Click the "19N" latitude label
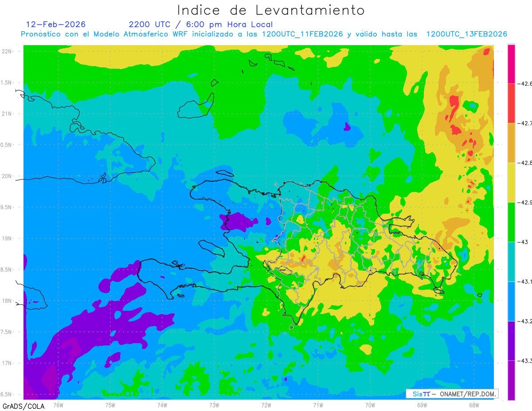Screen dimensions: 532x411 (x=7, y=239)
